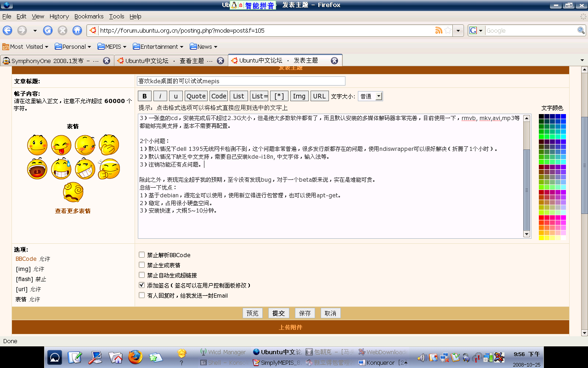The width and height of the screenshot is (588, 368).
Task: Click the RSS feed icon in address bar
Action: [439, 30]
